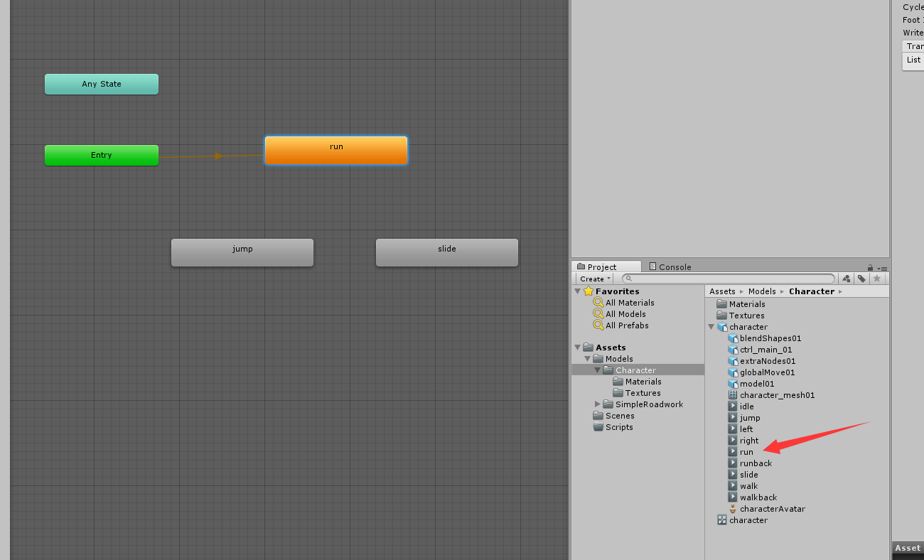Select the Scripts folder
This screenshot has height=560, width=924.
pyautogui.click(x=613, y=427)
